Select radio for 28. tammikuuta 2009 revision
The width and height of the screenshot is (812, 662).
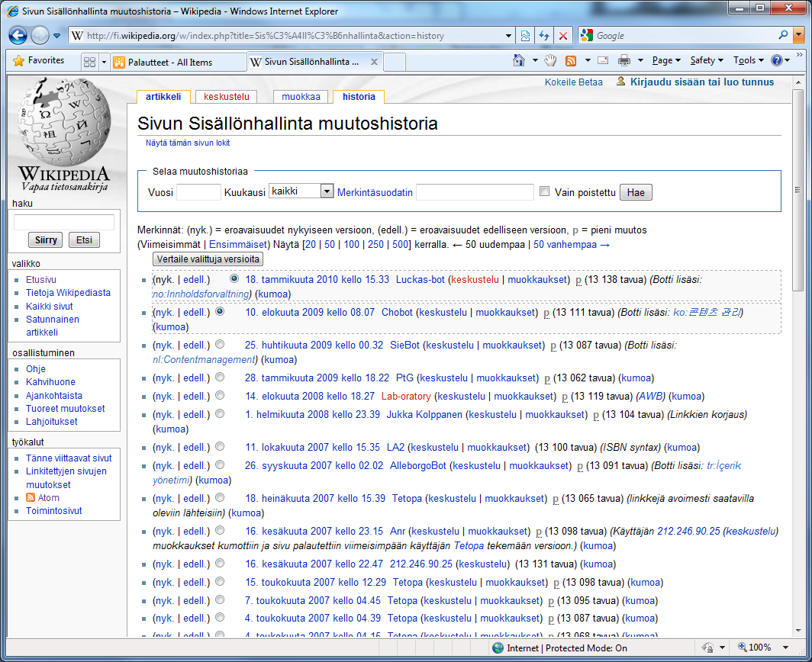(x=220, y=378)
